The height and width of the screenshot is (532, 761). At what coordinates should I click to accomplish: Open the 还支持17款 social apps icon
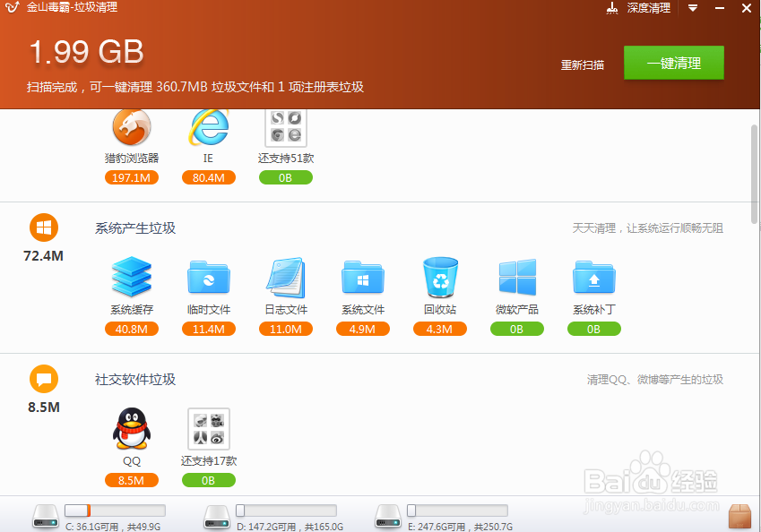pos(209,429)
